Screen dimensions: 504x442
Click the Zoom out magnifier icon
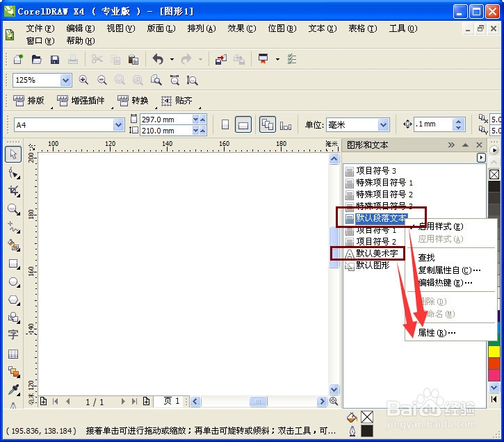102,80
